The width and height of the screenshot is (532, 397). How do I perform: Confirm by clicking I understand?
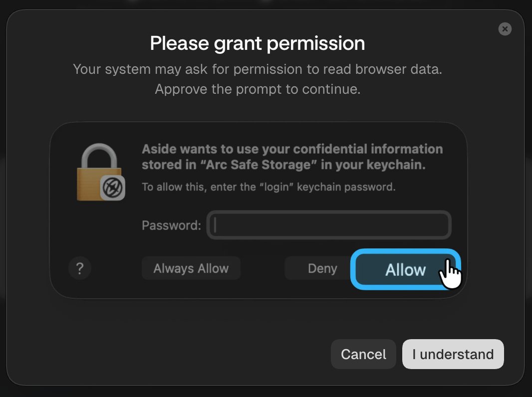(453, 354)
